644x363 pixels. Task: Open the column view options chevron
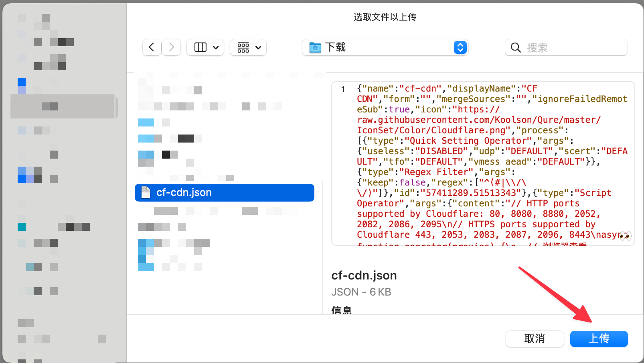coord(216,48)
